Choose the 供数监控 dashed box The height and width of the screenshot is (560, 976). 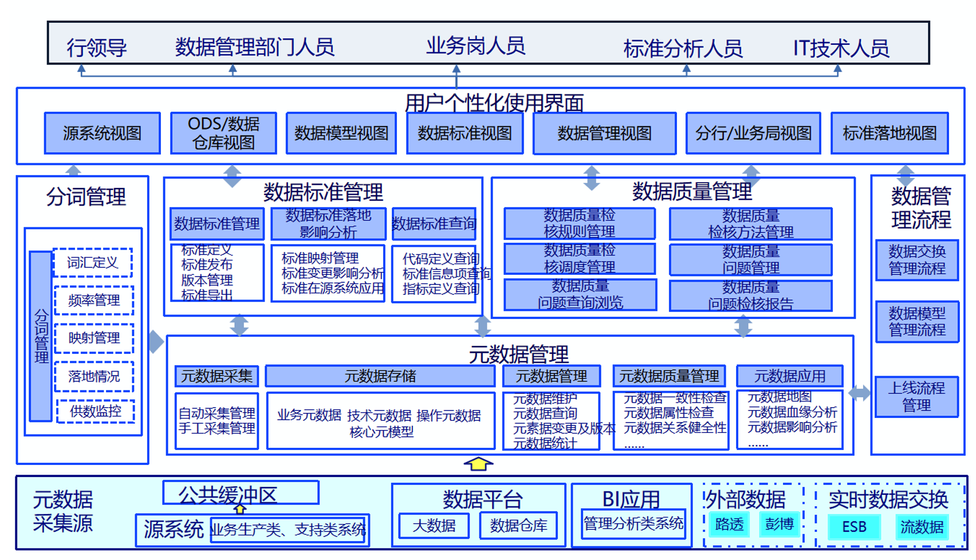click(96, 411)
